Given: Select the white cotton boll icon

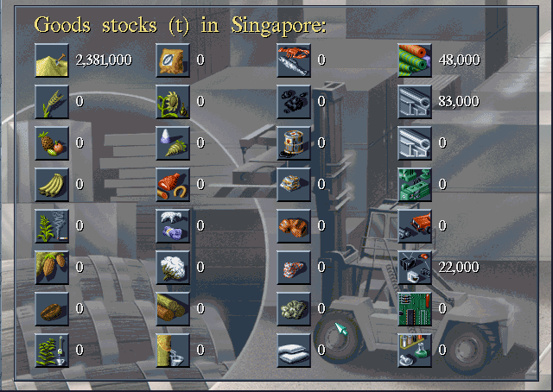Looking at the screenshot, I should 173,268.
